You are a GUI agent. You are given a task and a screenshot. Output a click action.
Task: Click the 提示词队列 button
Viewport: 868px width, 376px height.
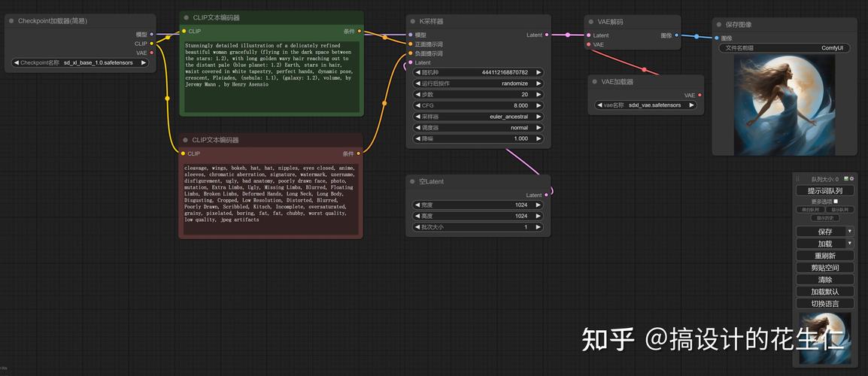(x=824, y=190)
